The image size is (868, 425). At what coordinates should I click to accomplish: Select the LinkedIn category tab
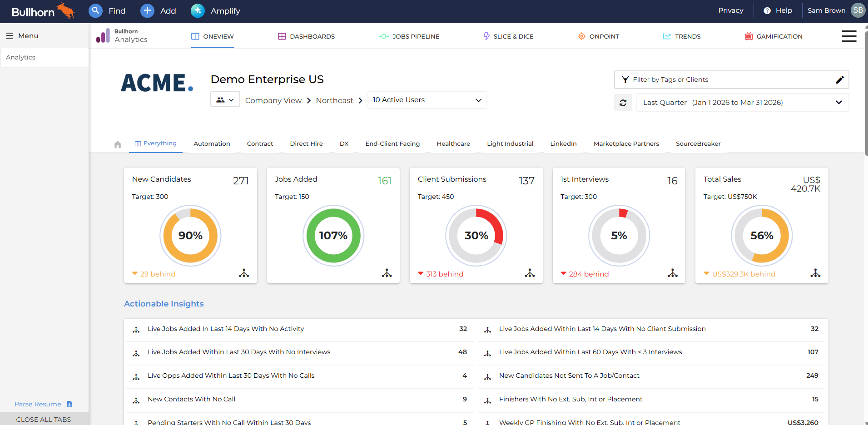[x=563, y=143]
